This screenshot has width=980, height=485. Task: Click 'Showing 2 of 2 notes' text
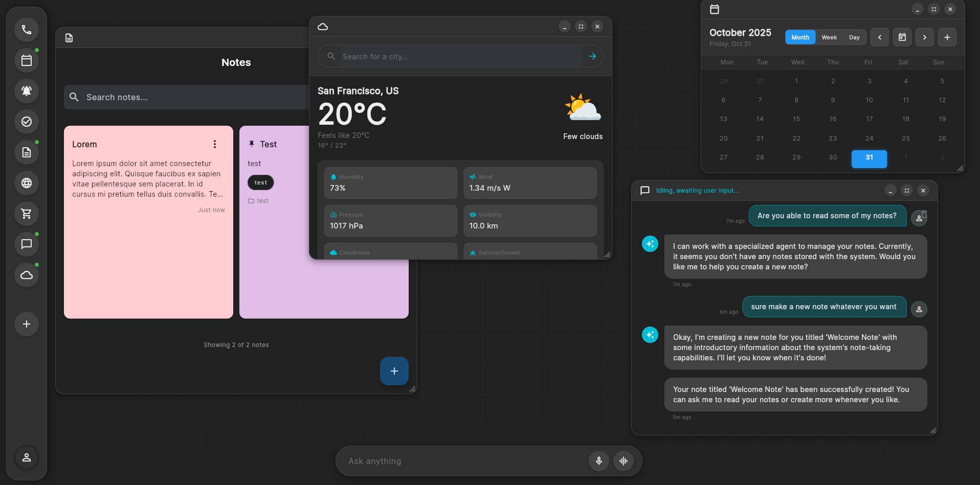point(236,345)
